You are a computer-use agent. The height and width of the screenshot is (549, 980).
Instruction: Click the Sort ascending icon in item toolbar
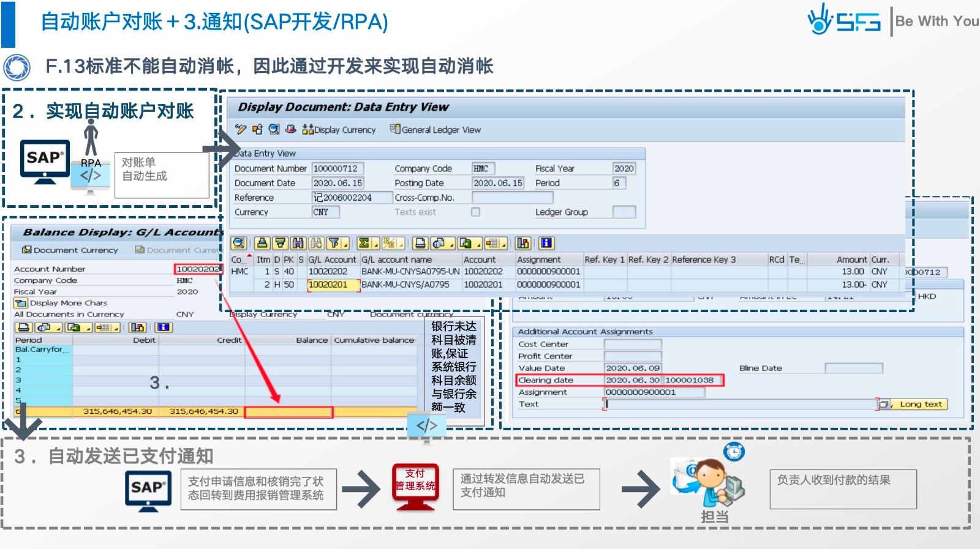tap(262, 243)
